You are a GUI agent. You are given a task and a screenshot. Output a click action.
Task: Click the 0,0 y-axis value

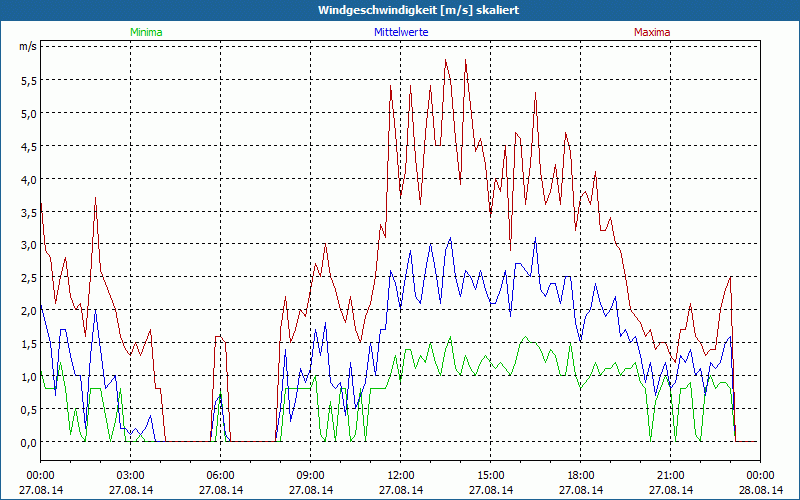[29, 442]
